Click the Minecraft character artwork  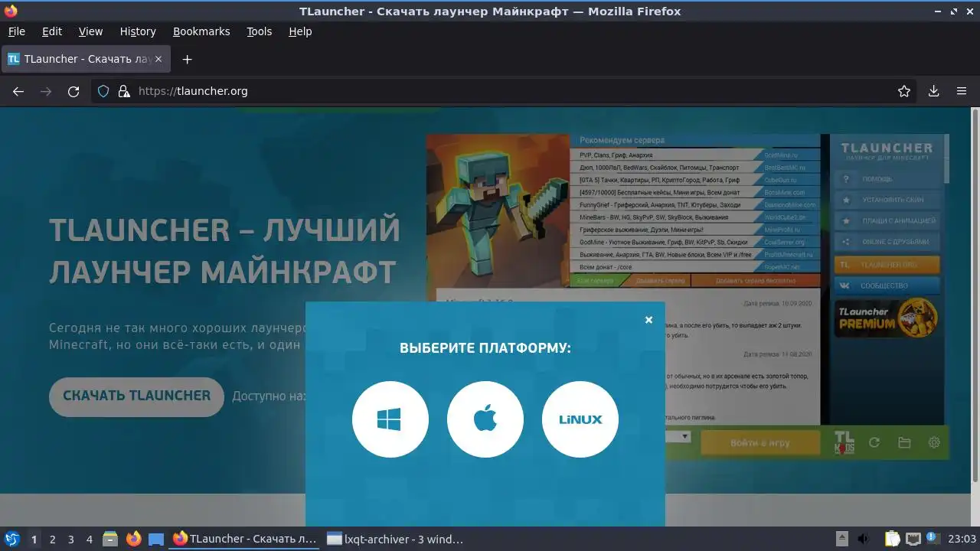(498, 210)
